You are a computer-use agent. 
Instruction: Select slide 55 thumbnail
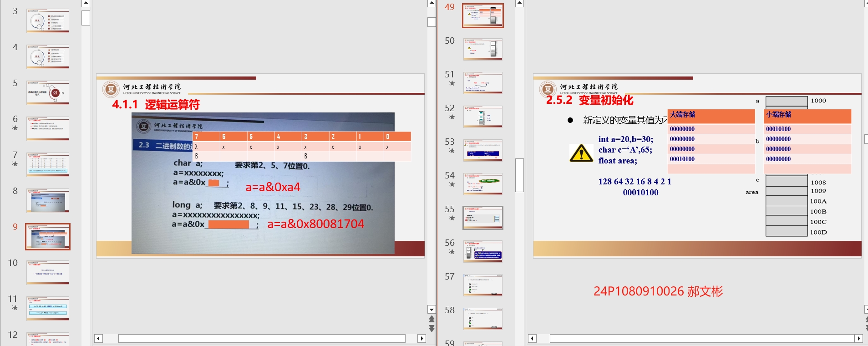tap(483, 218)
